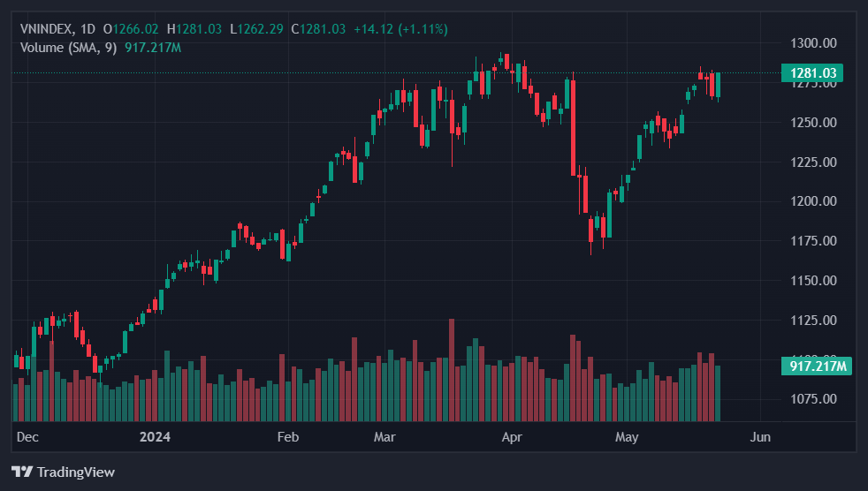Screen dimensions: 868x491
Task: Click the 1250.00 price scale label
Action: [x=811, y=122]
